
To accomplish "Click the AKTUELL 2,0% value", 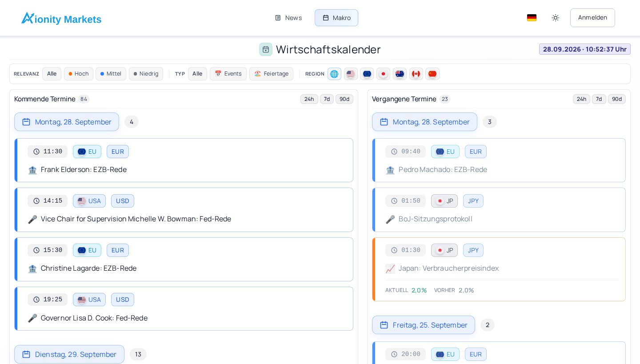I will (x=419, y=290).
